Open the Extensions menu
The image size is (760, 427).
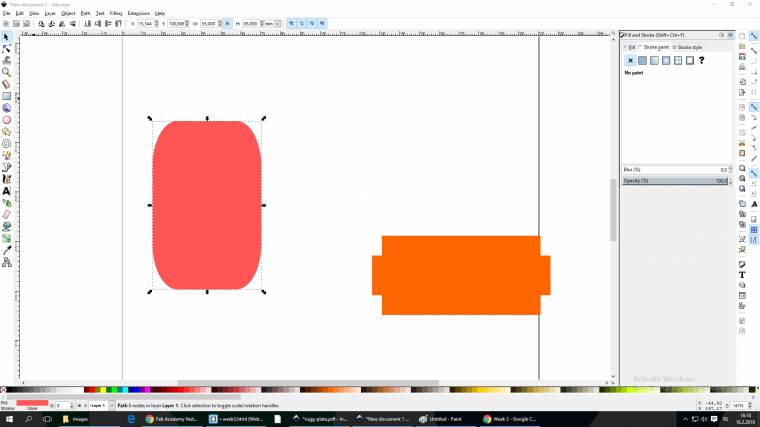point(139,13)
